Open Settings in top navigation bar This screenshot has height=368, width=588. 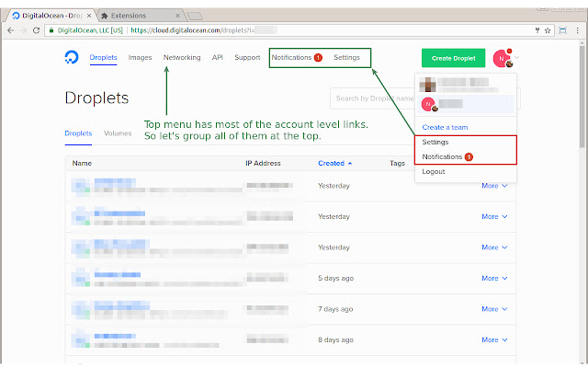coord(346,57)
